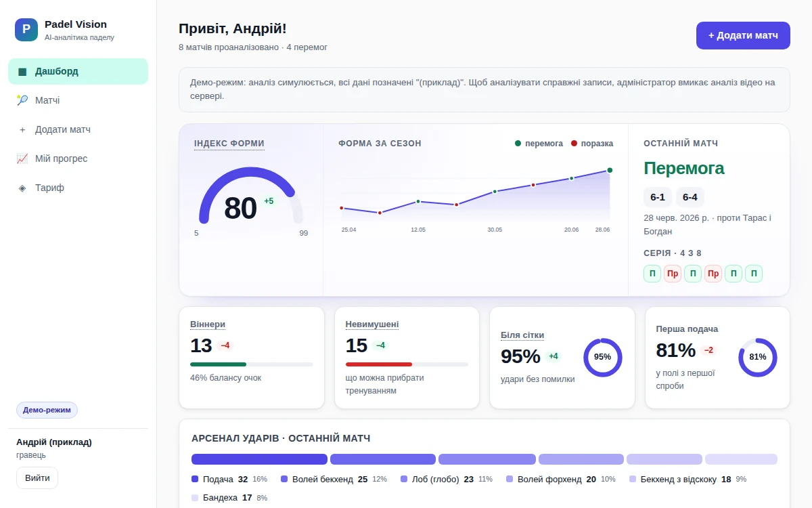This screenshot has width=812, height=508.
Task: Click the Перша подача card title
Action: (687, 329)
